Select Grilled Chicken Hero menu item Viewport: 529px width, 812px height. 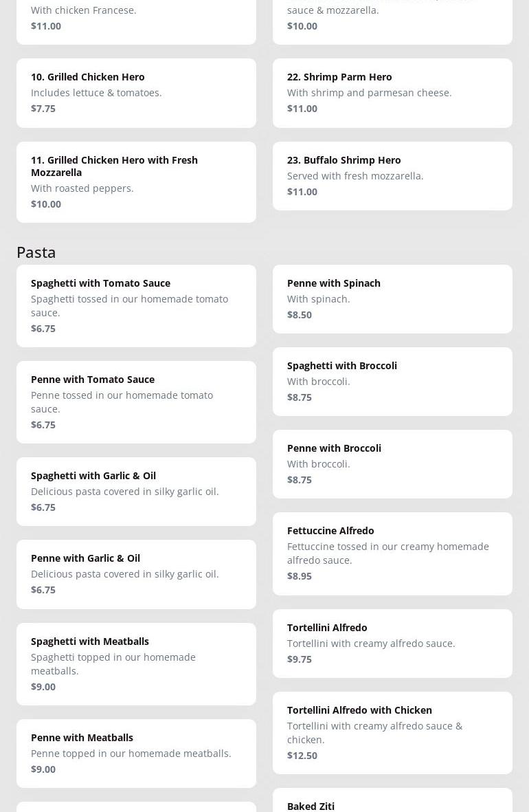136,93
